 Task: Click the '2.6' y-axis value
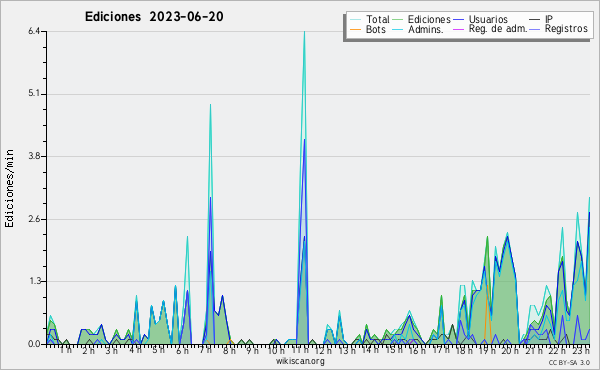click(x=34, y=219)
